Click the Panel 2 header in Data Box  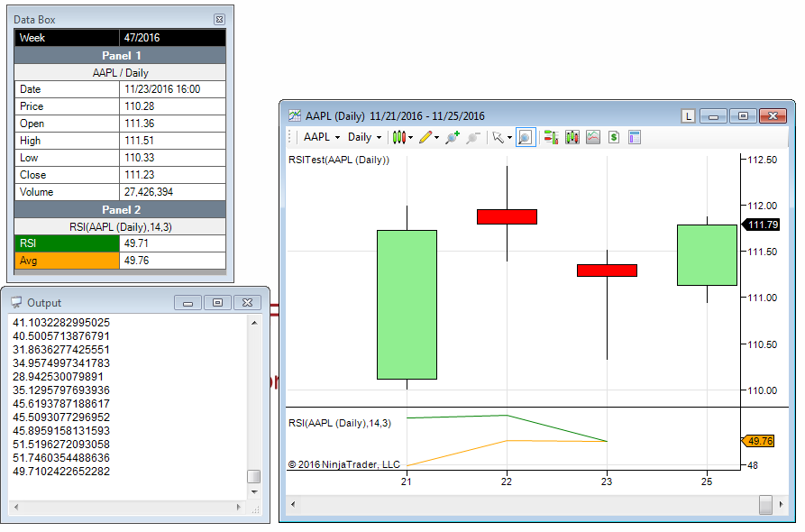coord(120,209)
